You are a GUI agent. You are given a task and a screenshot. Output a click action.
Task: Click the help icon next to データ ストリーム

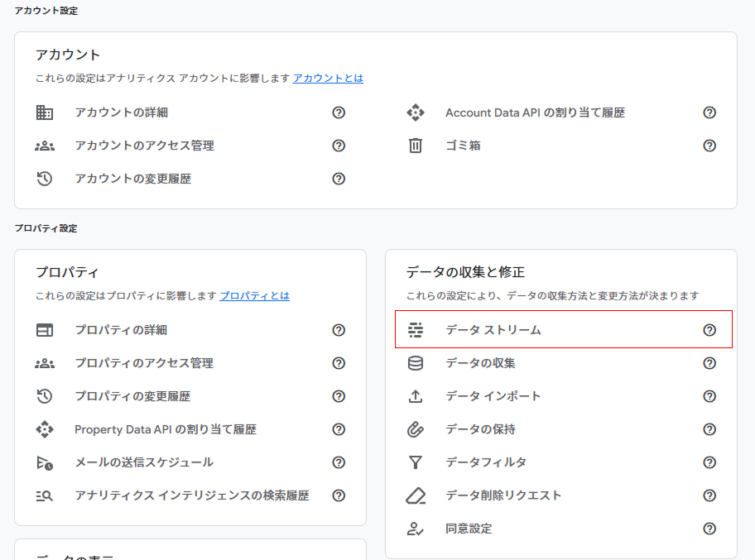tap(709, 329)
